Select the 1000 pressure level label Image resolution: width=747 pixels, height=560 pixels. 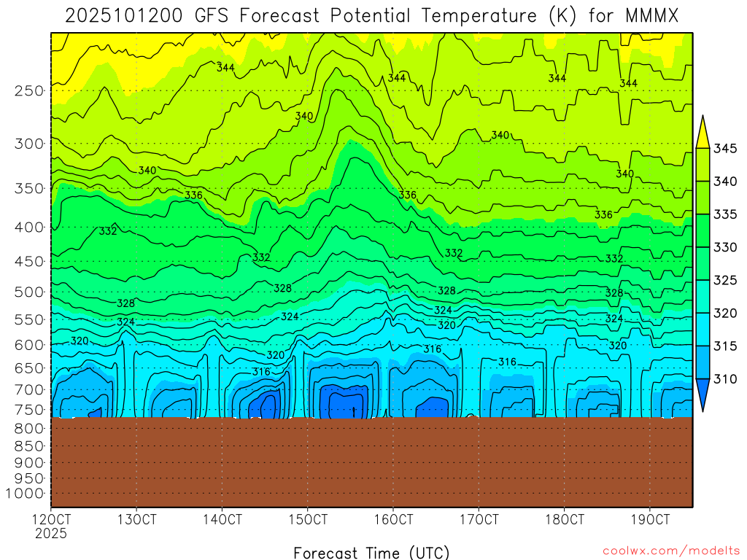(25, 494)
